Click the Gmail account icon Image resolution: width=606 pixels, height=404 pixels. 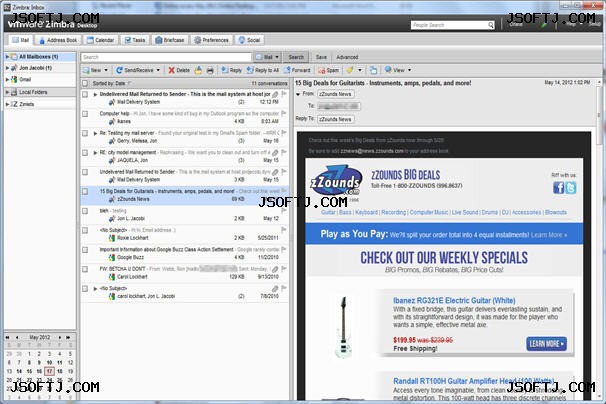14,80
